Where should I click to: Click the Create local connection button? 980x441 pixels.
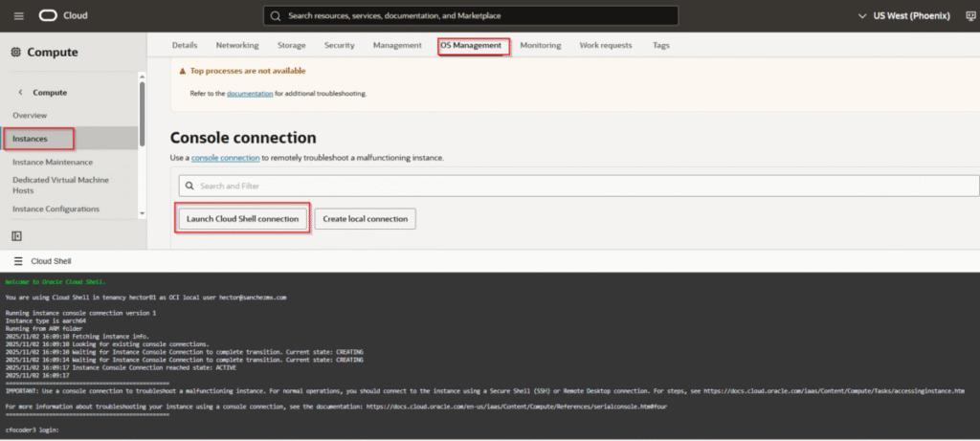(364, 219)
